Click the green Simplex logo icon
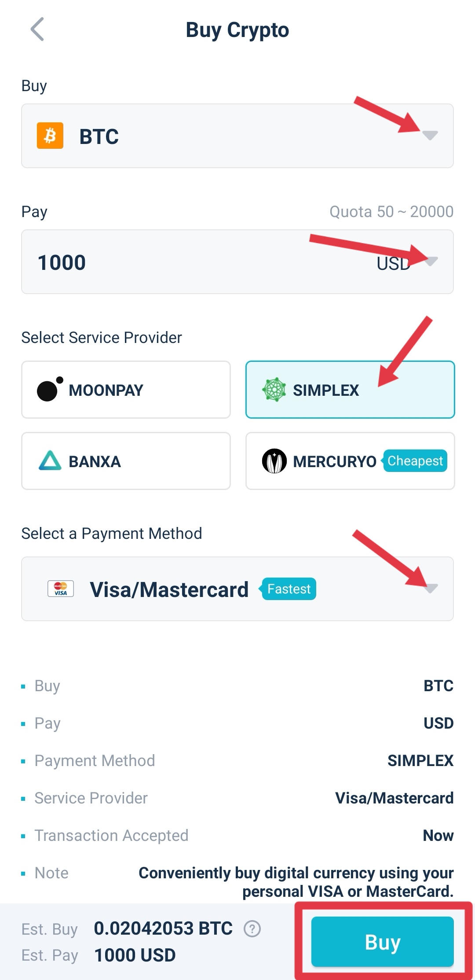 274,390
